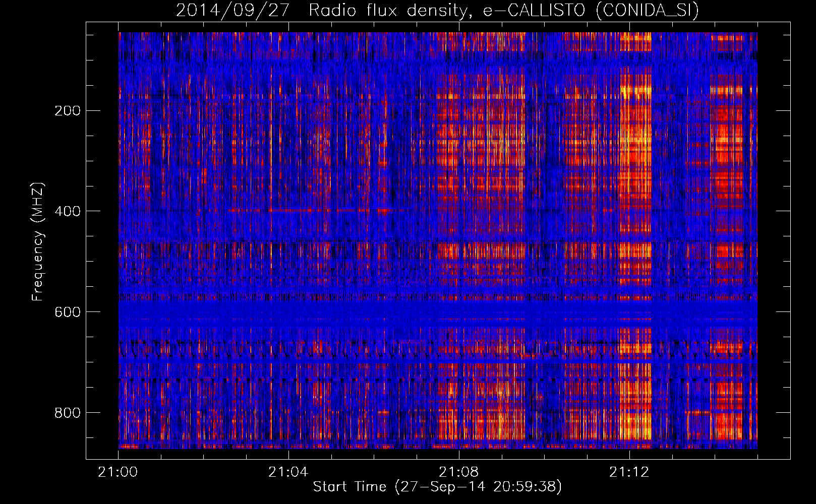Select the '200' frequency axis label
Viewport: 816px width, 504px height.
coord(68,110)
